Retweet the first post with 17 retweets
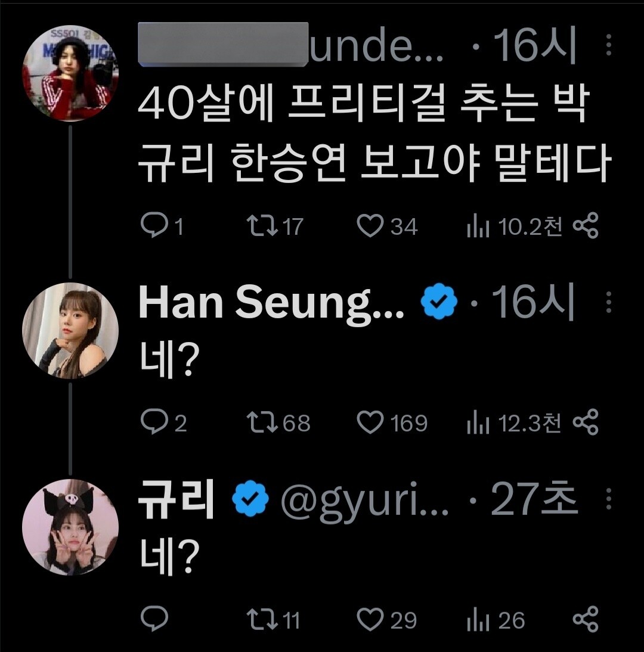The image size is (644, 652). (x=261, y=226)
